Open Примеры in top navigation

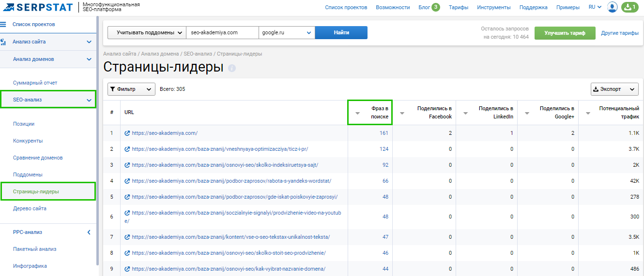point(567,7)
